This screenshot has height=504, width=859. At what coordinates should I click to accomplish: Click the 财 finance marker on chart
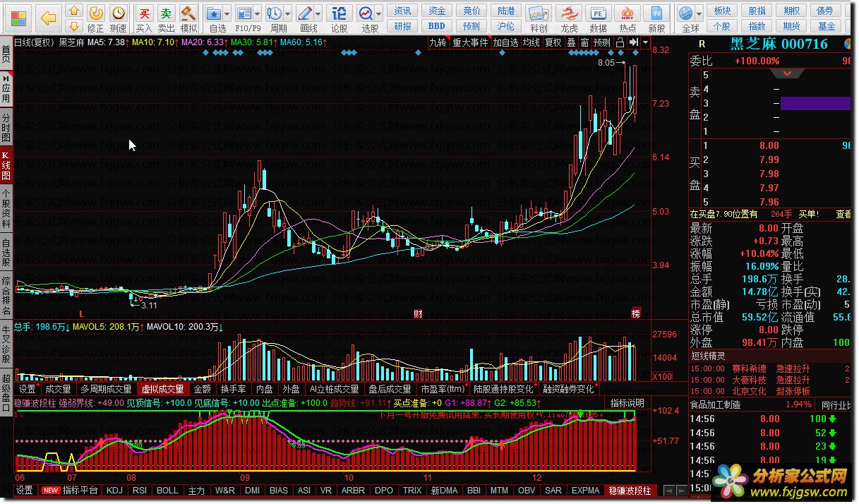tap(417, 313)
